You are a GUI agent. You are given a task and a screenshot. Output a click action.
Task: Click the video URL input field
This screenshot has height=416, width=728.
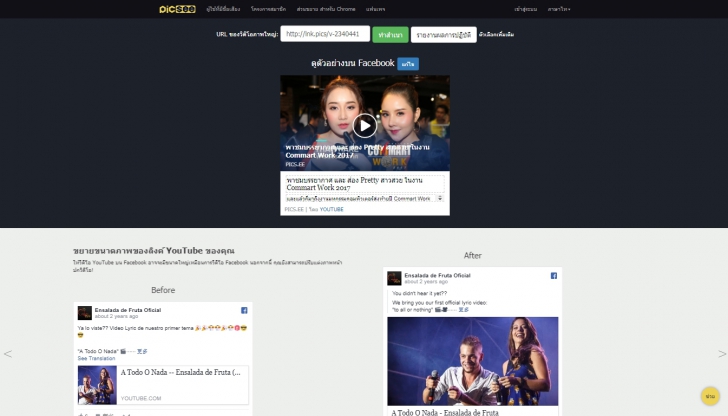325,34
